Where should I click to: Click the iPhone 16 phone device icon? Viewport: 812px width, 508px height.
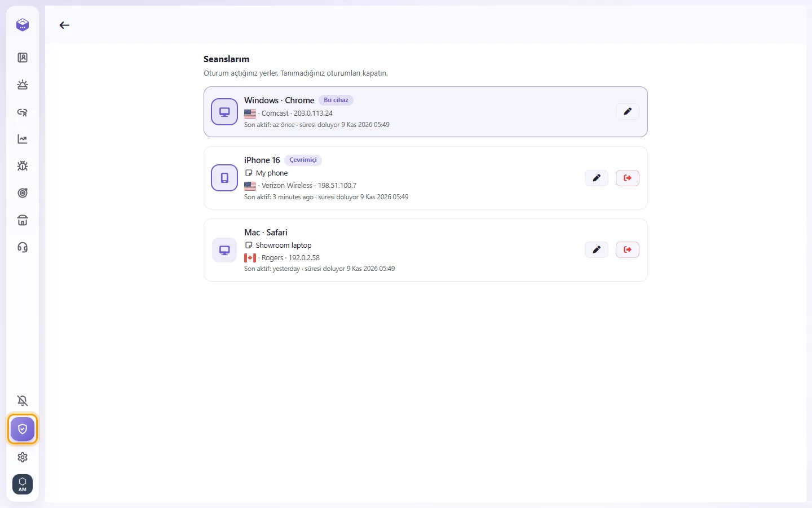pos(224,178)
